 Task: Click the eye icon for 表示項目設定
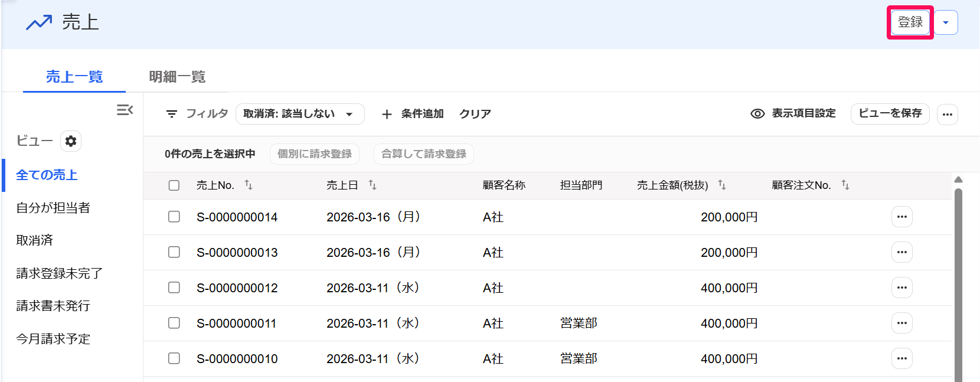757,114
